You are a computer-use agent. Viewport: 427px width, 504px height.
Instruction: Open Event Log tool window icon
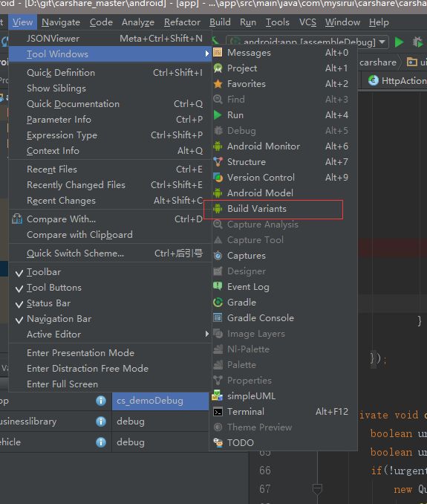click(x=218, y=286)
